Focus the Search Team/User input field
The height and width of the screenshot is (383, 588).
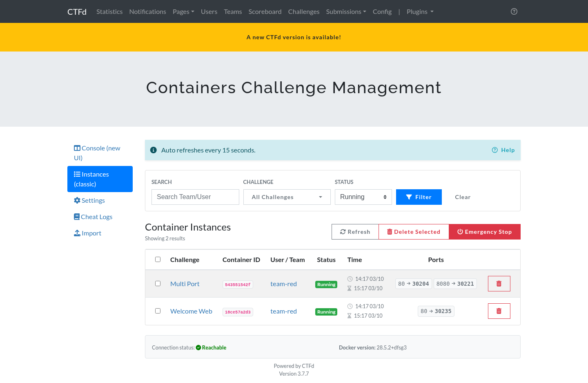195,197
